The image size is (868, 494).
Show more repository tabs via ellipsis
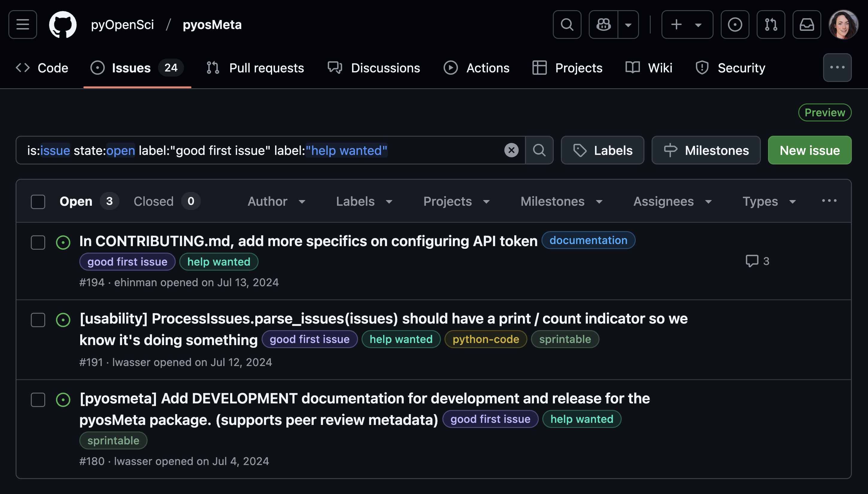click(837, 68)
